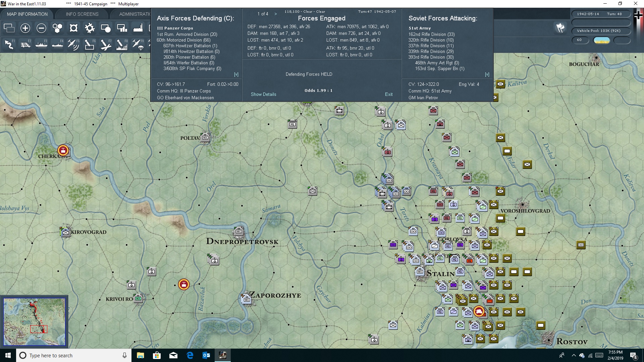The width and height of the screenshot is (644, 362).
Task: Click the weather gauge next to the 60 value
Action: (x=601, y=40)
